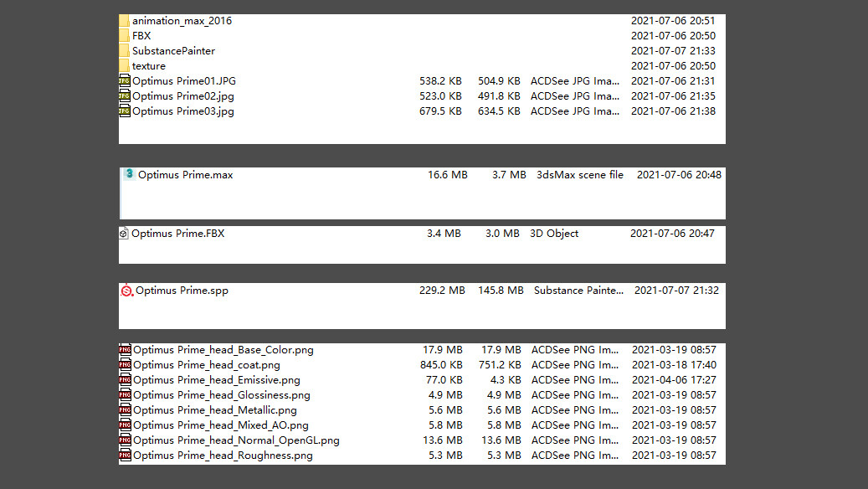
Task: Click JPG icon of Optimus Prime02.jpg
Action: pos(125,95)
